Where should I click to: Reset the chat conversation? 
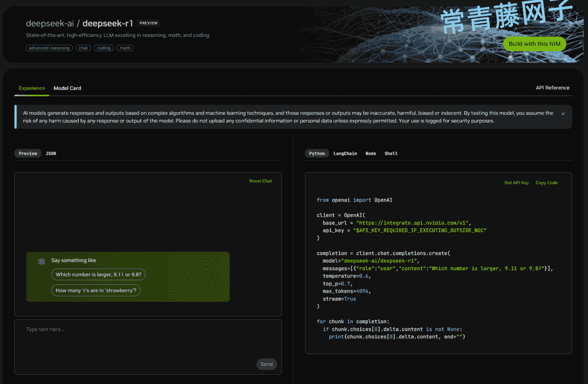261,181
